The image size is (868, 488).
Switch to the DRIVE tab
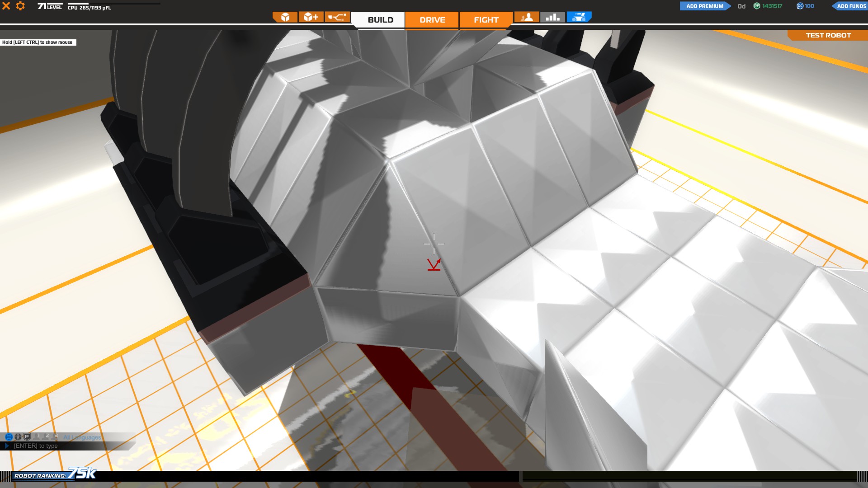(x=432, y=20)
